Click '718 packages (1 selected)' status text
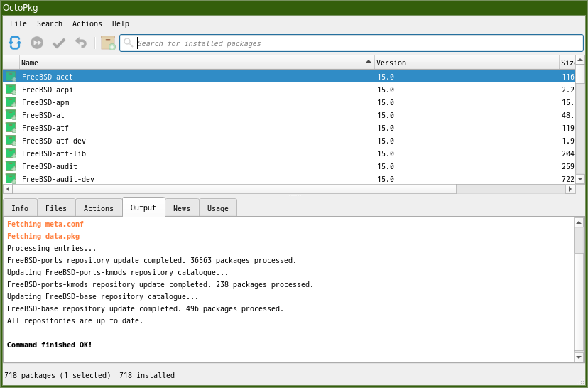The height and width of the screenshot is (388, 588). coord(58,375)
